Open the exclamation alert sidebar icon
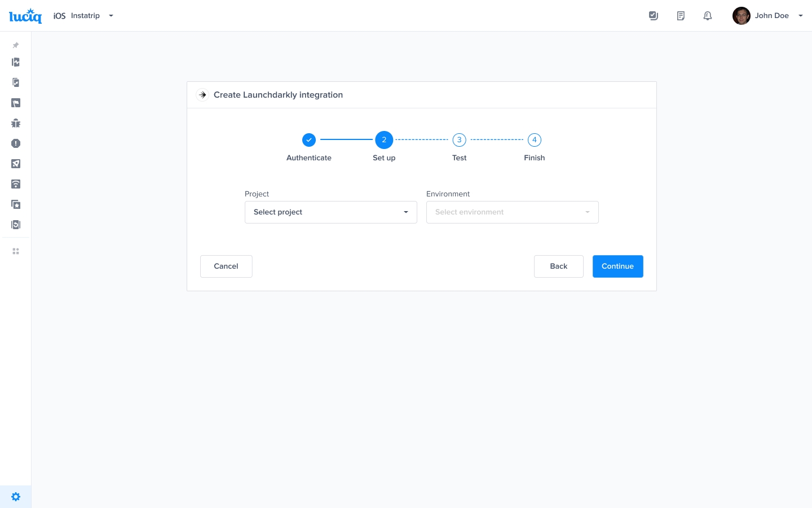812x508 pixels. point(16,143)
